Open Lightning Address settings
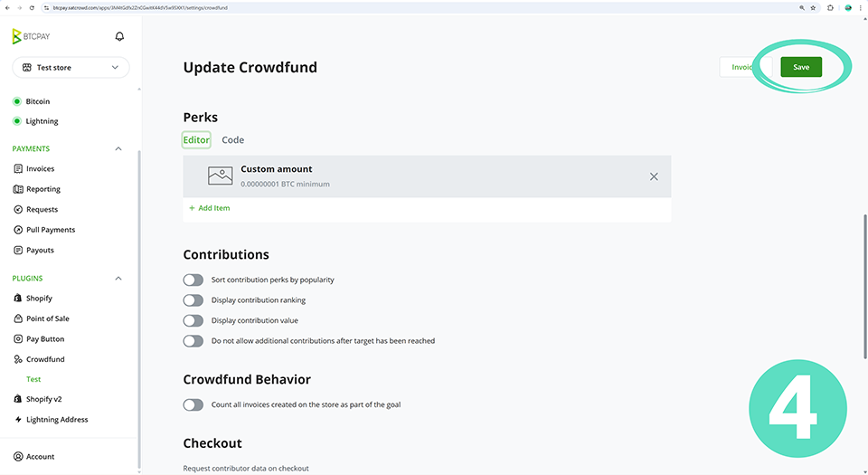Viewport: 868px width, 475px height. (x=56, y=420)
